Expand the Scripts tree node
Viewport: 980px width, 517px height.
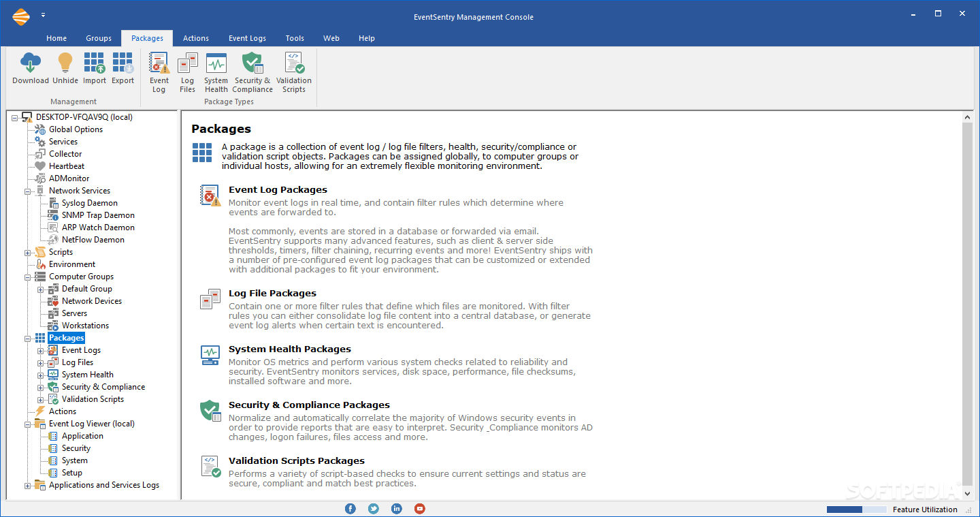[x=28, y=252]
